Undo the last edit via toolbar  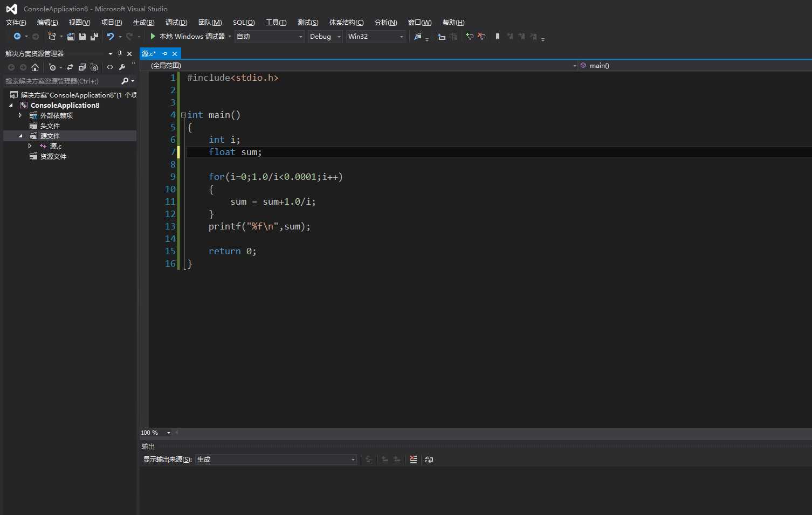point(110,37)
